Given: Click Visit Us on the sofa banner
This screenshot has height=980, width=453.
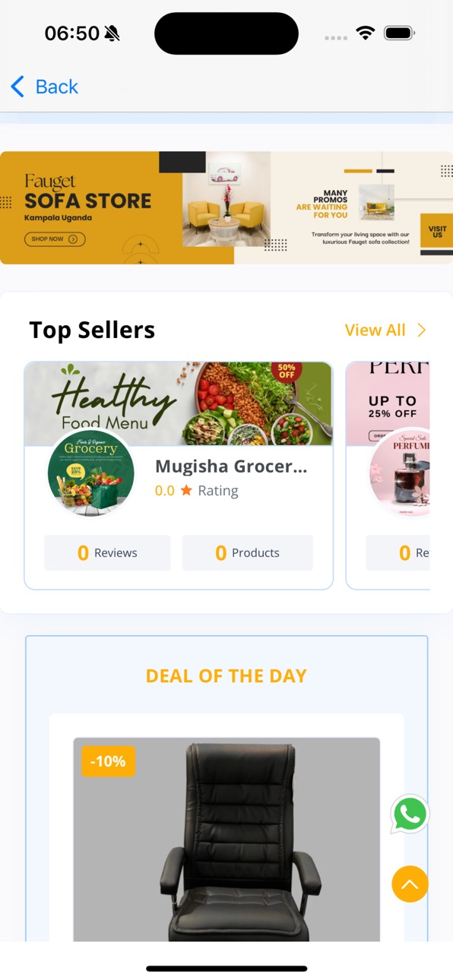Looking at the screenshot, I should click(x=437, y=231).
